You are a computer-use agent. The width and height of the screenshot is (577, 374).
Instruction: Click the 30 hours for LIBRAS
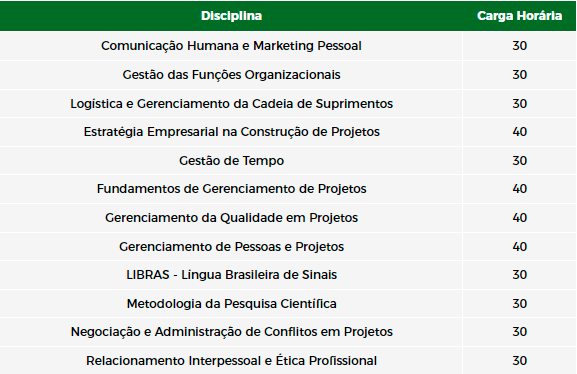click(520, 275)
